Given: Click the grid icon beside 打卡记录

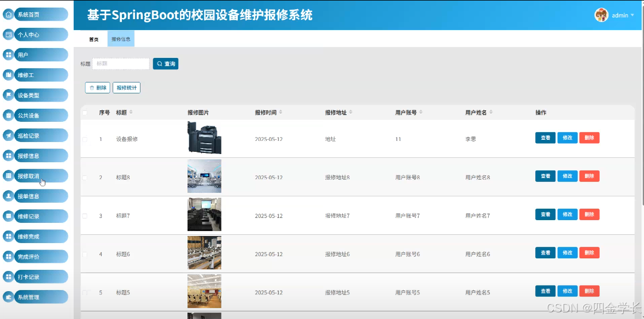Looking at the screenshot, I should click(9, 277).
